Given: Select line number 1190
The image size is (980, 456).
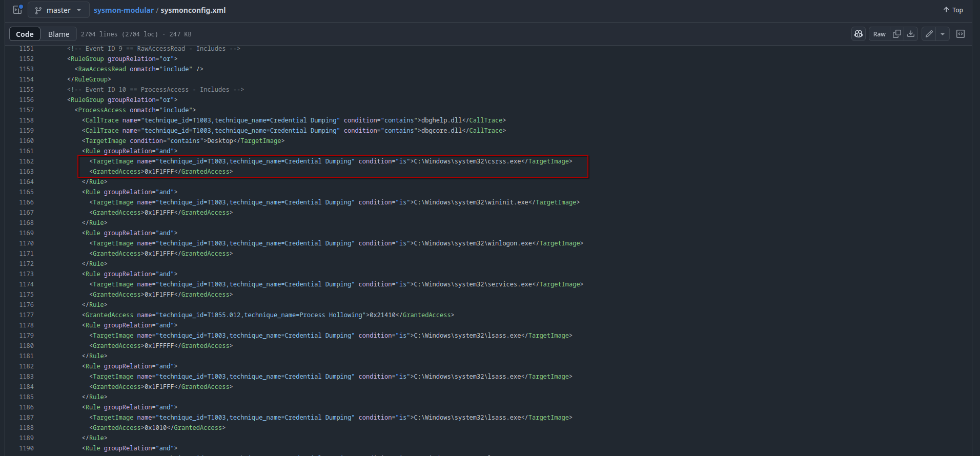Looking at the screenshot, I should click(26, 448).
